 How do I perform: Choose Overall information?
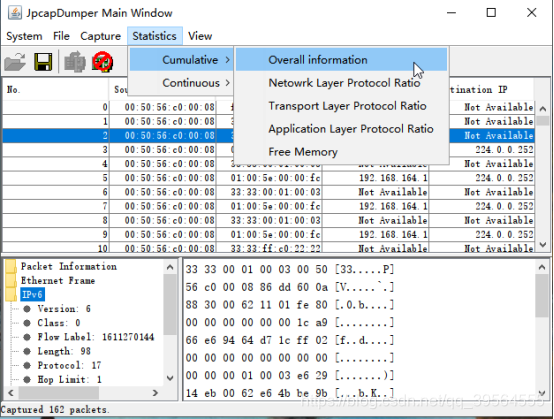coord(341,60)
